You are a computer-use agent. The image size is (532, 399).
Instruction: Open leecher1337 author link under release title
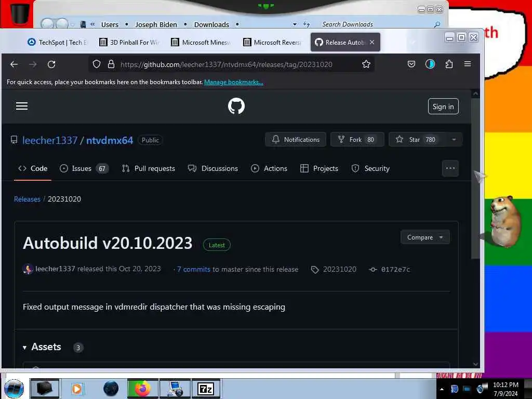[x=55, y=269]
